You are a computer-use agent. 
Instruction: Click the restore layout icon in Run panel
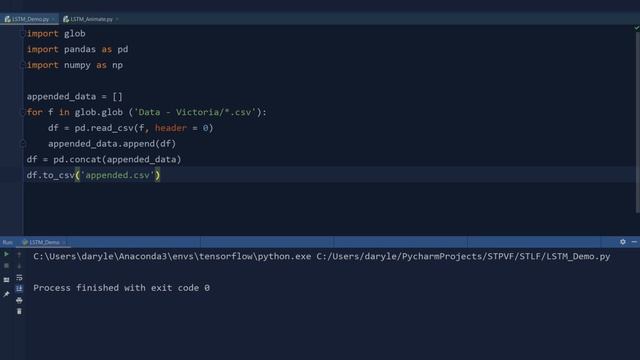point(6,280)
